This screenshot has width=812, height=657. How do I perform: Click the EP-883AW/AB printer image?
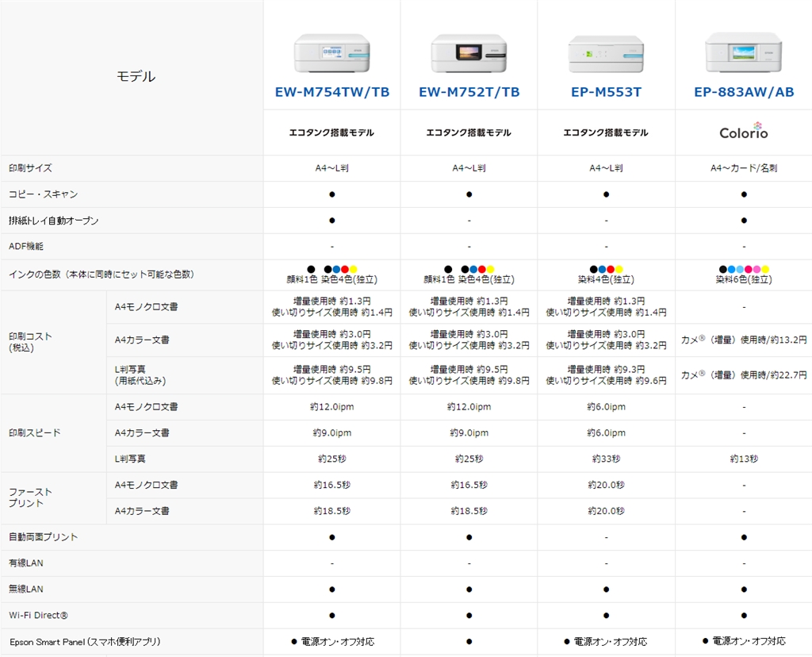(x=744, y=52)
